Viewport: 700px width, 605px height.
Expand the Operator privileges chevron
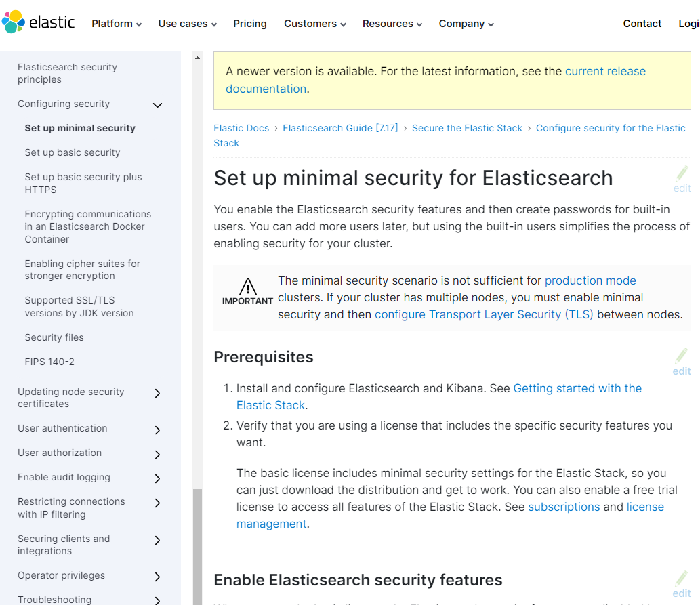(x=157, y=577)
